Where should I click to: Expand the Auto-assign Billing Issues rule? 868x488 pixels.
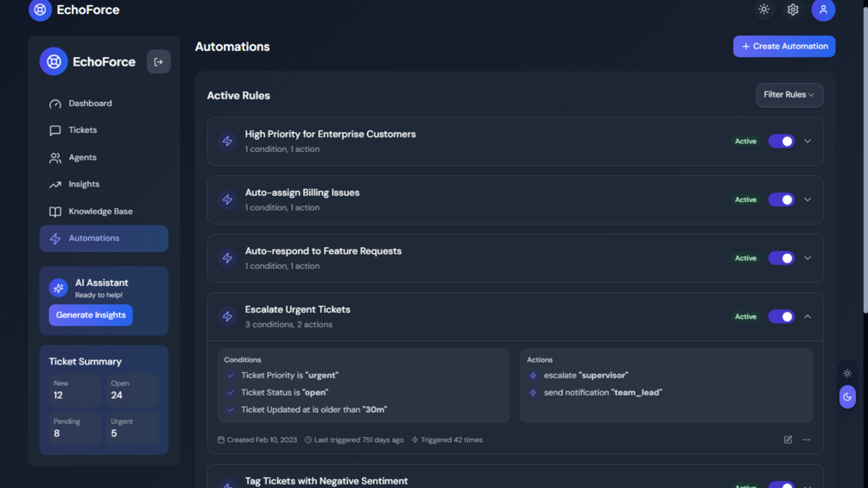[808, 200]
